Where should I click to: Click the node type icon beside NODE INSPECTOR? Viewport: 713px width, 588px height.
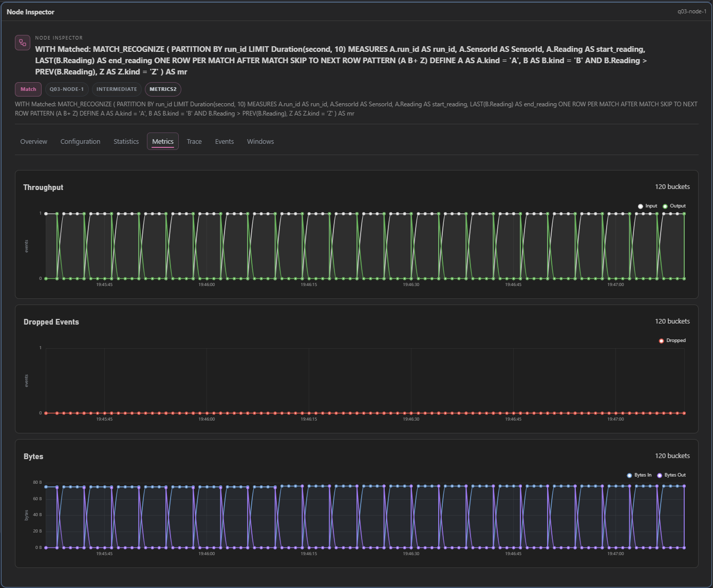tap(23, 43)
